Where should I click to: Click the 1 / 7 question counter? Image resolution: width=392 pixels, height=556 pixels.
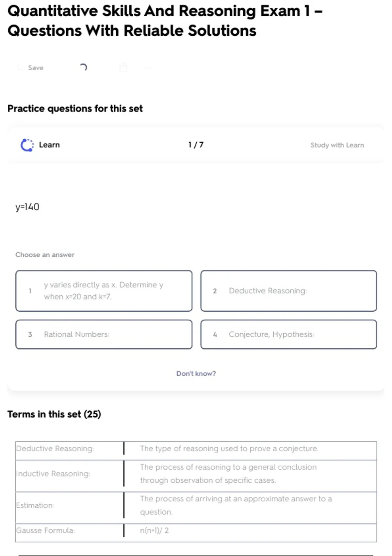[196, 145]
